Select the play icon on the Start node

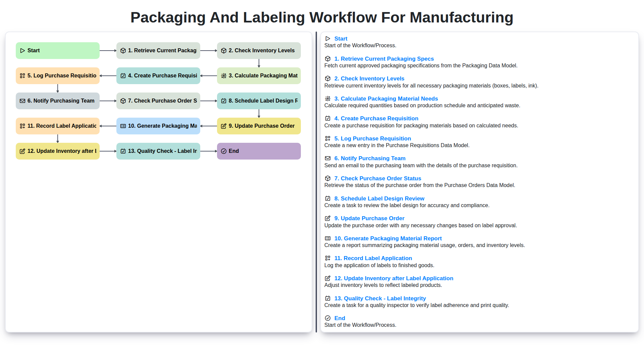pyautogui.click(x=23, y=50)
